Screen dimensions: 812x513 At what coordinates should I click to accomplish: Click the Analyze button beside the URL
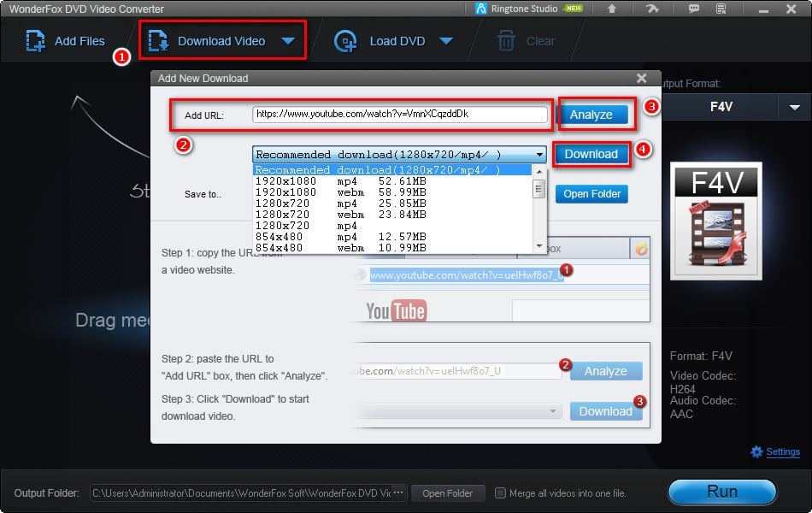click(591, 115)
